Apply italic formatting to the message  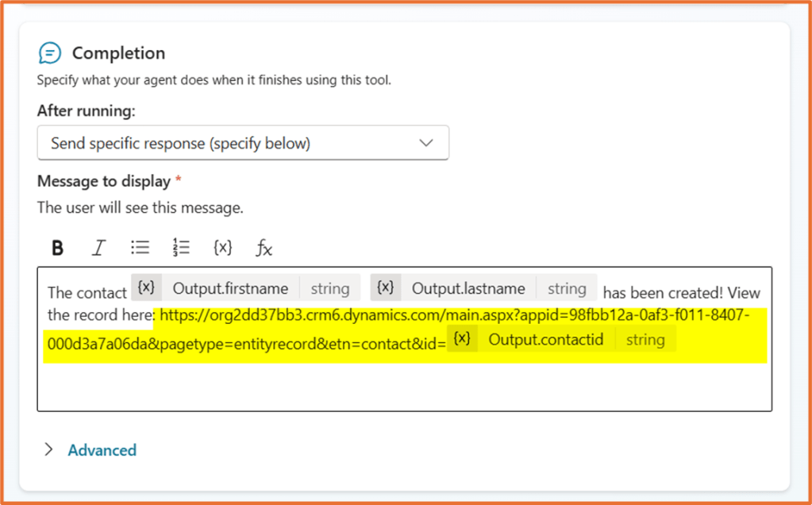98,247
